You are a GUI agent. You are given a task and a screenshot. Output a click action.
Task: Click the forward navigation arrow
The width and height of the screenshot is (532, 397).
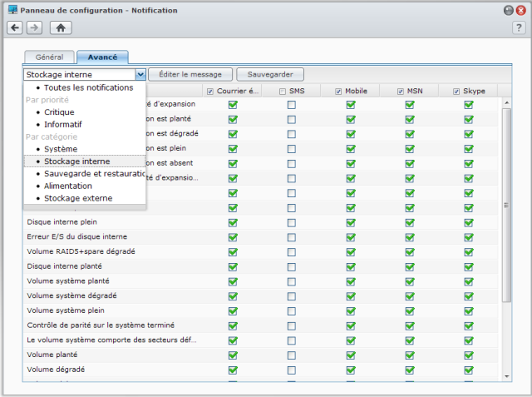33,27
